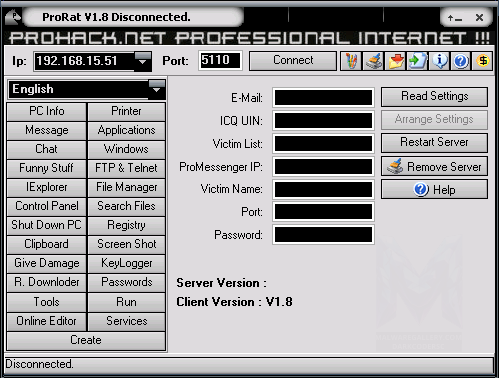Open the English language dropdown
This screenshot has height=378, width=499.
(157, 89)
